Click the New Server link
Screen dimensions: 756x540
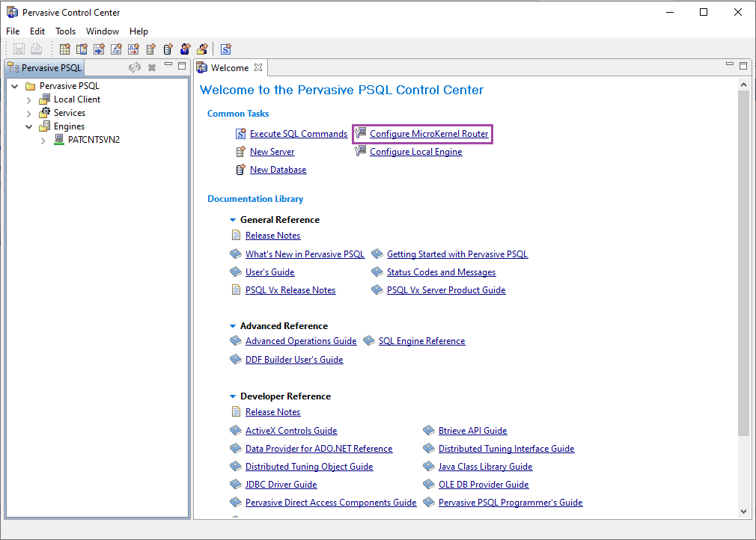pos(272,152)
